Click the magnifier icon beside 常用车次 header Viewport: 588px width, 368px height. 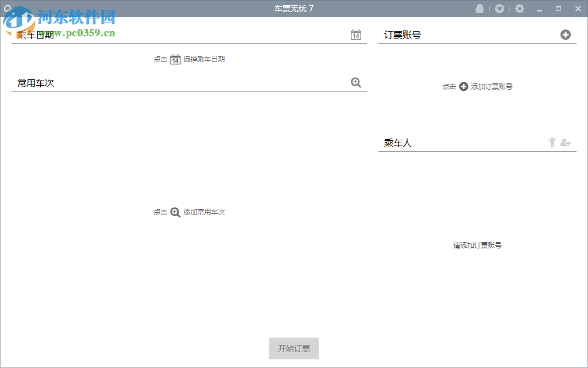(x=356, y=82)
